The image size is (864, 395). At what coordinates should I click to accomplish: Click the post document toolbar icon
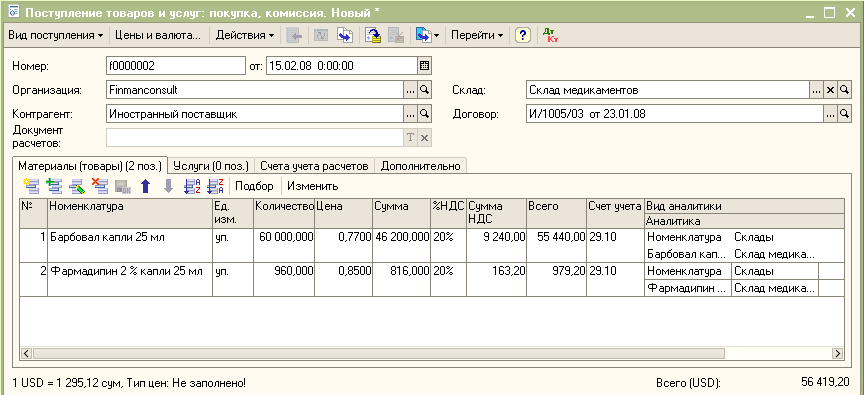click(374, 35)
